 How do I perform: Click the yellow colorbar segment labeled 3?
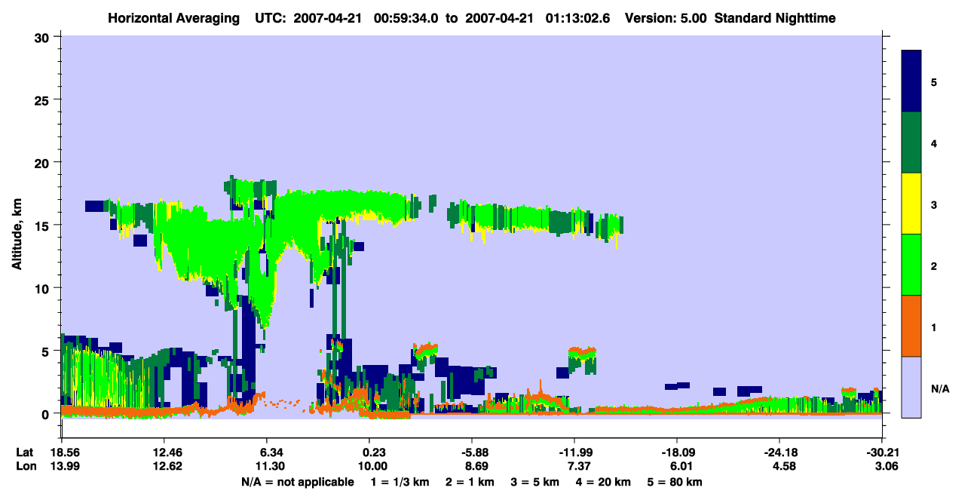coord(912,204)
